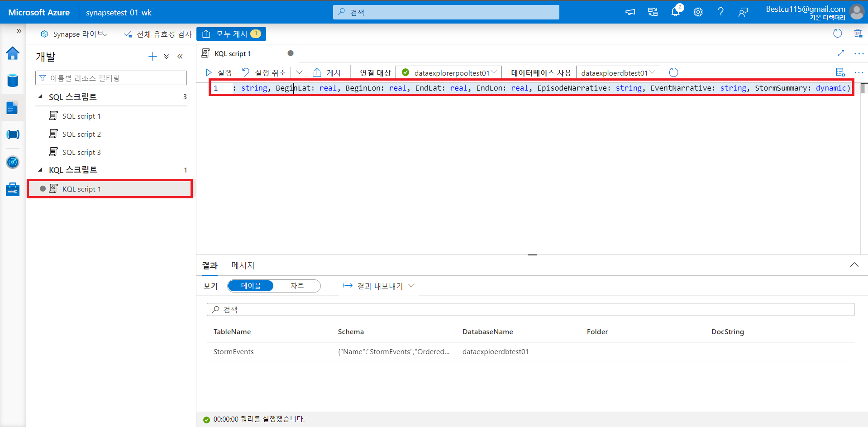Click the unsaved dot on KQL script 1 tab
Image resolution: width=868 pixels, height=427 pixels.
point(291,53)
